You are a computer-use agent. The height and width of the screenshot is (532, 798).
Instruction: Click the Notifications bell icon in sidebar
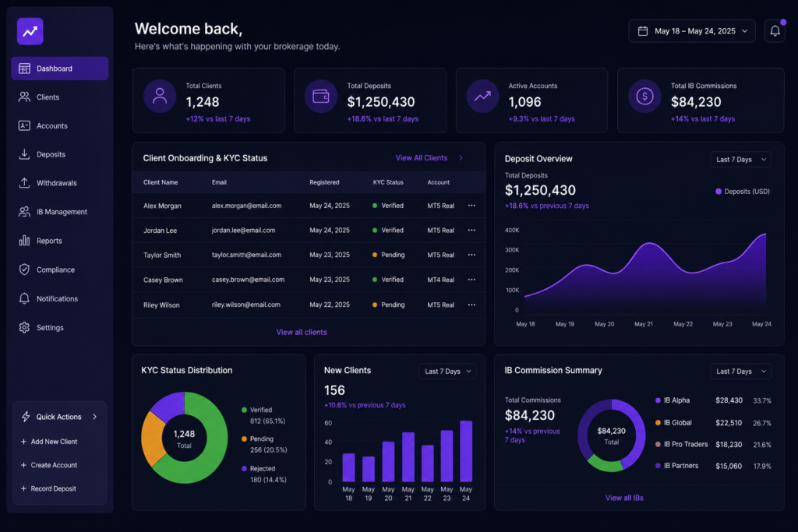(24, 298)
